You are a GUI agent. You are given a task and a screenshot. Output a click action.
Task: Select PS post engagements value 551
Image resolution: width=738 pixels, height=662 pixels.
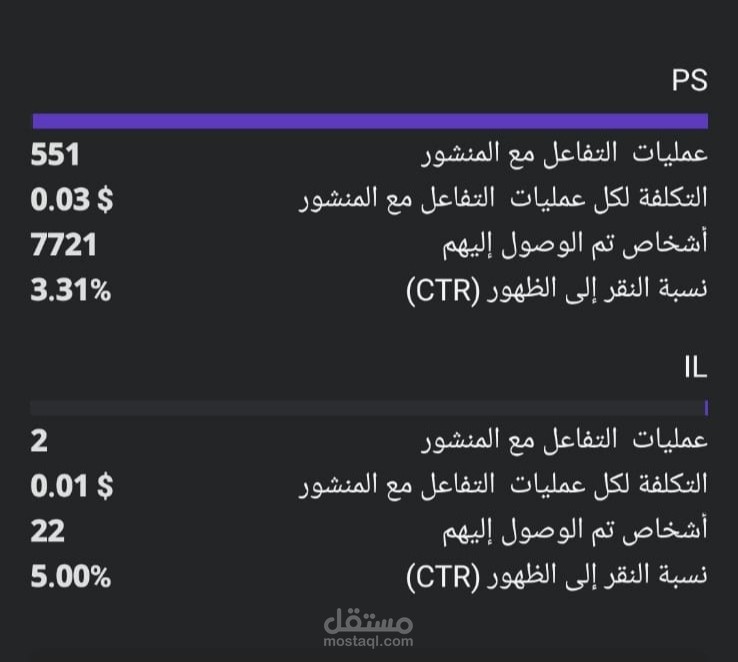pyautogui.click(x=55, y=155)
